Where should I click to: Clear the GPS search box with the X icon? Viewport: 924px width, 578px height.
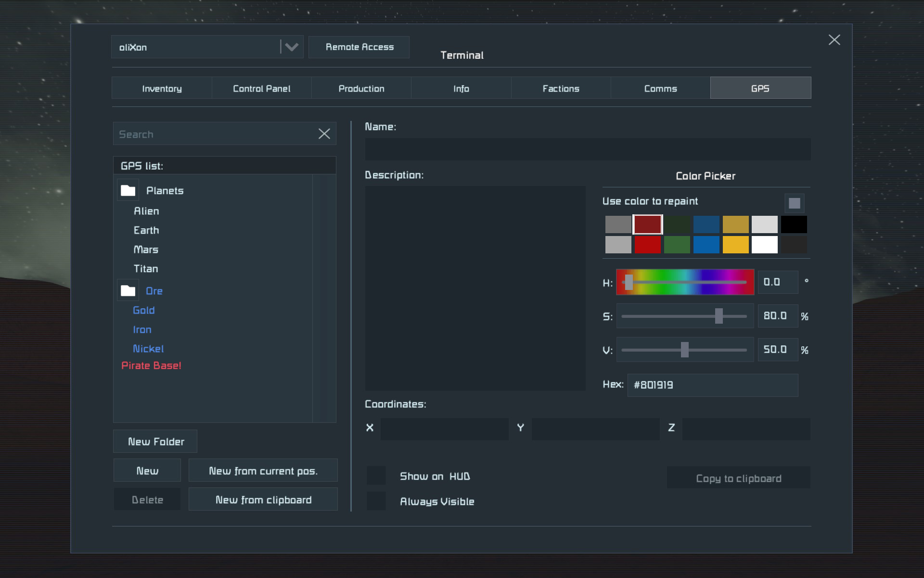[x=324, y=134]
